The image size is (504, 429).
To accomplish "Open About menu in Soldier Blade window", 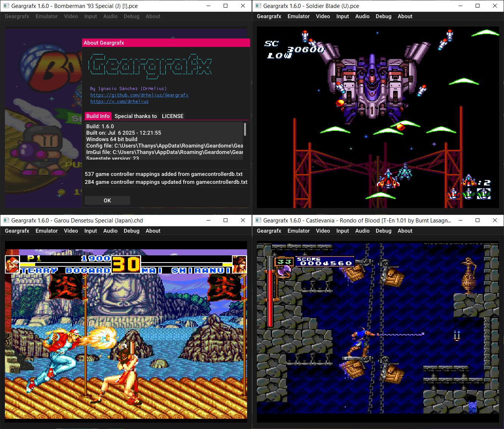I will pos(405,16).
